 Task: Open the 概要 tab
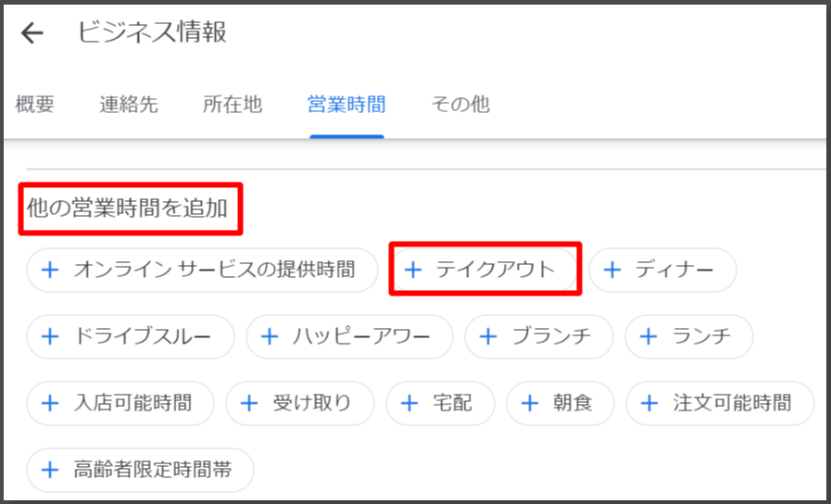point(34,104)
